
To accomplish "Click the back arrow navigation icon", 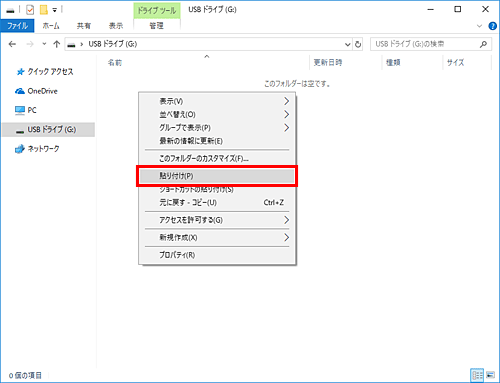I will [x=12, y=44].
